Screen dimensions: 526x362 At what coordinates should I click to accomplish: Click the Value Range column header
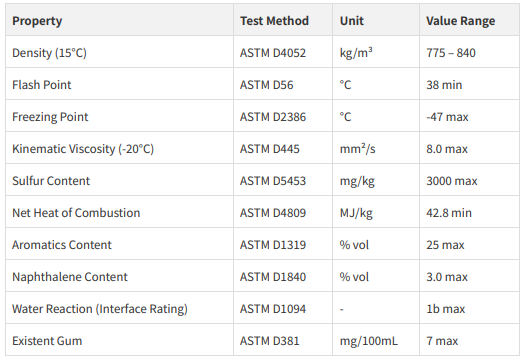point(469,20)
